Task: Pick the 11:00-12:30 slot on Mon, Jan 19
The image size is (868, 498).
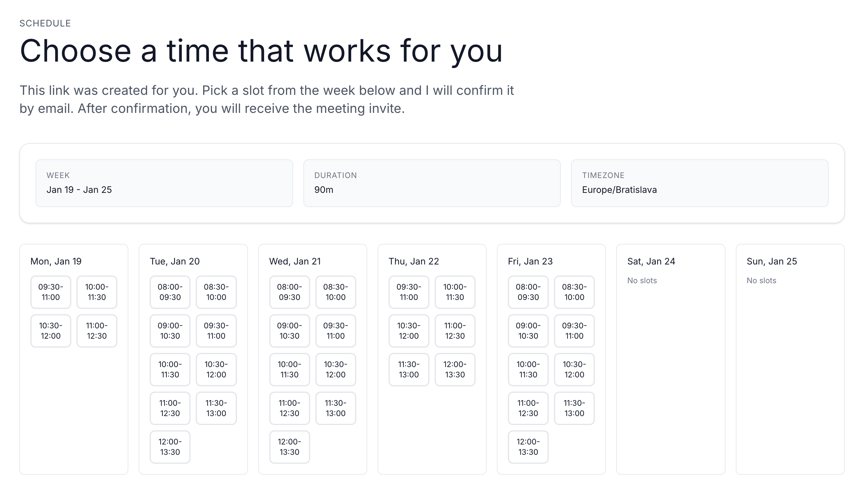Action: click(97, 330)
